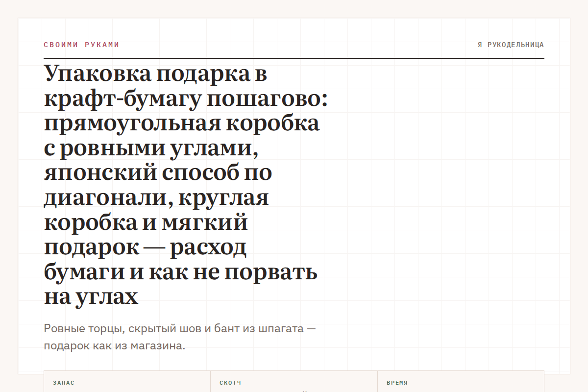
Task: Click the 'Скотч' label in the info row
Action: (230, 383)
